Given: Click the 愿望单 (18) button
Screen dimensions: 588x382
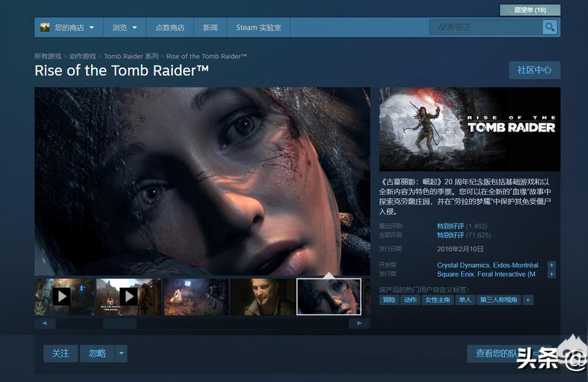Looking at the screenshot, I should pos(530,10).
